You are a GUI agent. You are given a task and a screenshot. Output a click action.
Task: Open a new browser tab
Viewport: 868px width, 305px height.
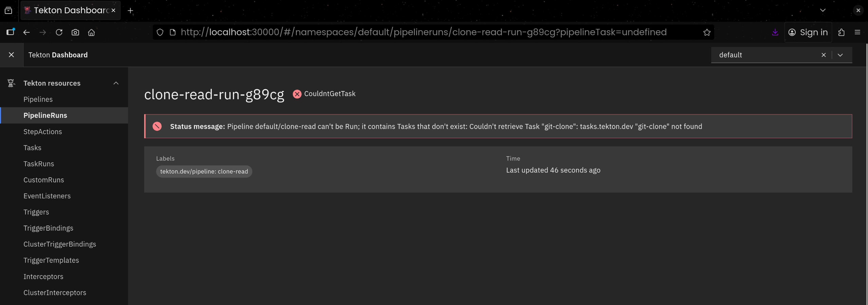click(130, 11)
